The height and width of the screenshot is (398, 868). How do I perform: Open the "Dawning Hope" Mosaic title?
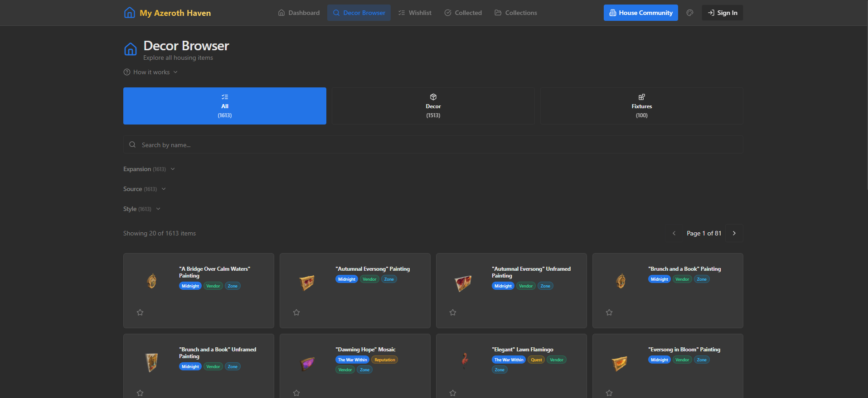365,350
